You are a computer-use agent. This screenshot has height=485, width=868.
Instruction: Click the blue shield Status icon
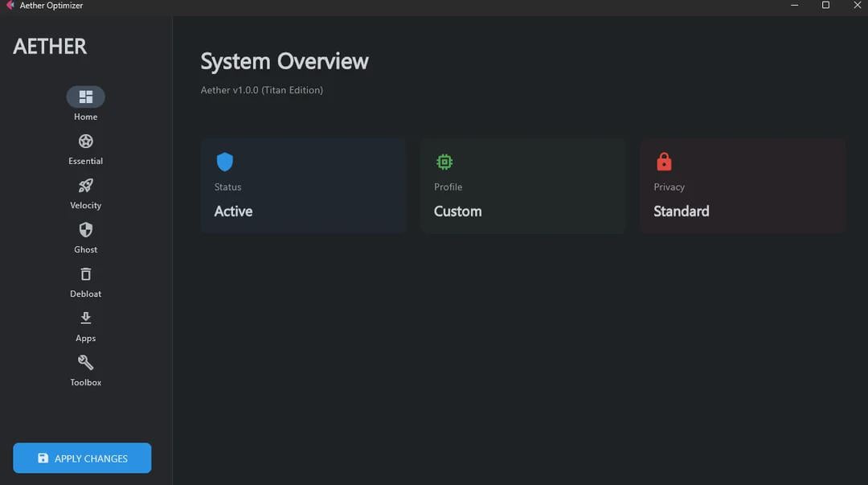tap(225, 162)
